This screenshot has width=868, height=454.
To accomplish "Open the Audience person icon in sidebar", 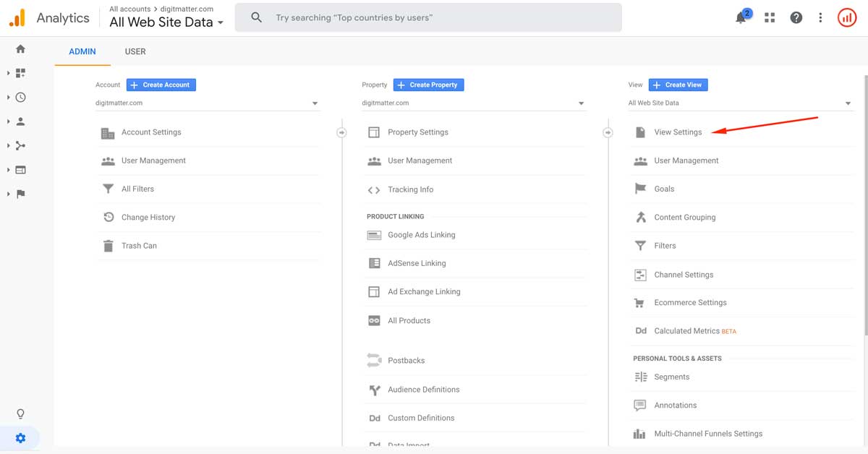I will pos(20,121).
